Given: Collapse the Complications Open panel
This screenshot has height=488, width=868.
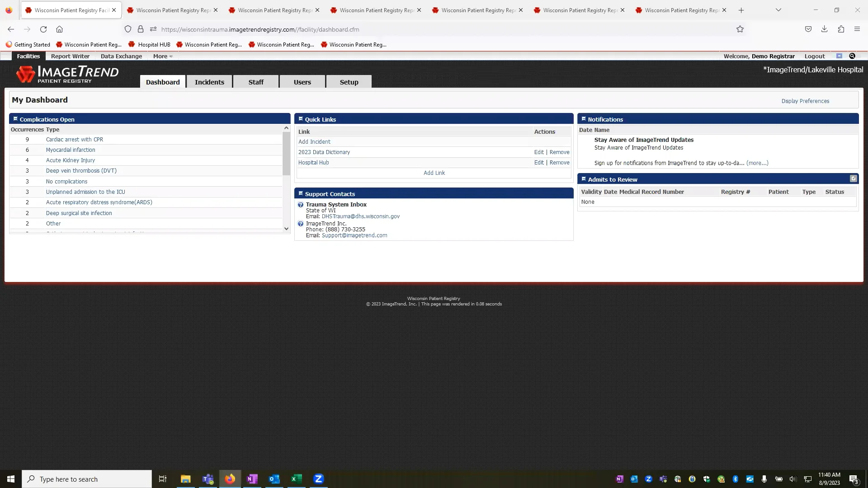Looking at the screenshot, I should click(14, 119).
